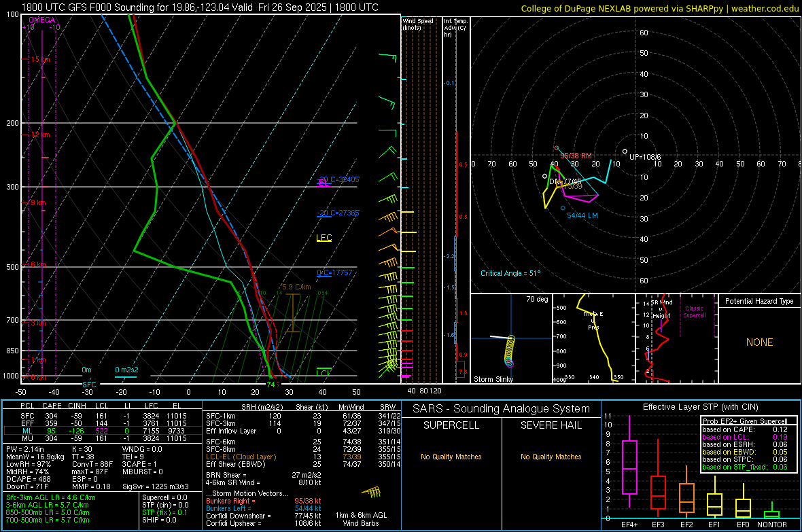Click the Supercell = 0.0 composite value
The image size is (802, 532).
164,497
